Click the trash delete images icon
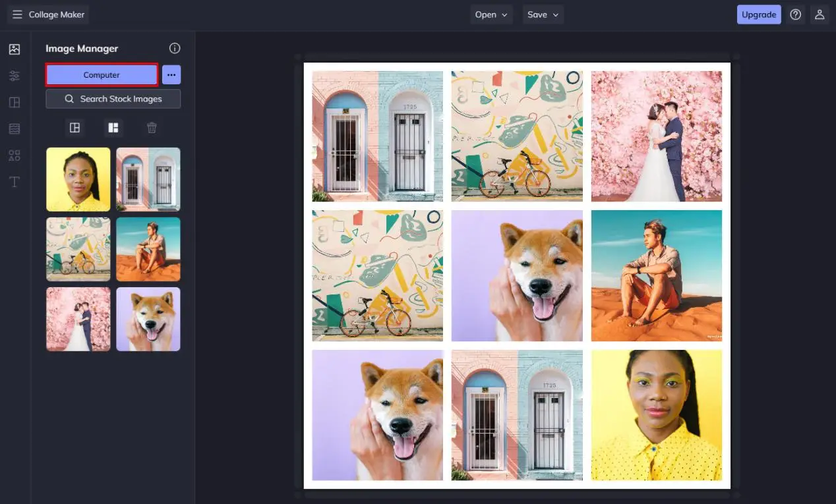The image size is (836, 504). (x=152, y=128)
